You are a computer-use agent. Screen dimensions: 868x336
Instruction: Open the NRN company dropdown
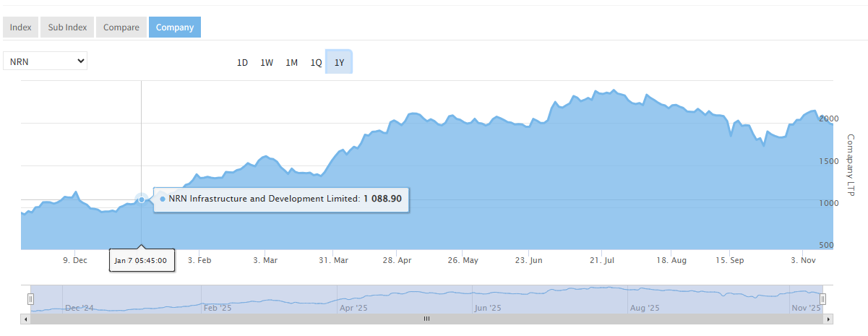click(x=45, y=61)
